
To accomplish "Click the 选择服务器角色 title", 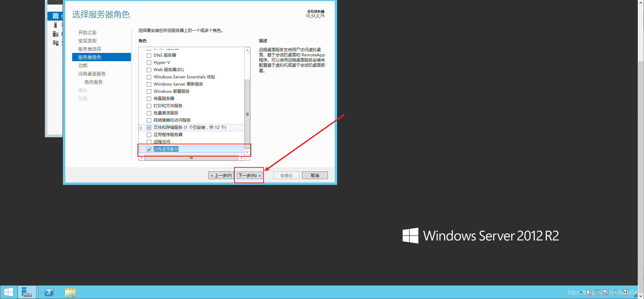I will click(x=101, y=14).
